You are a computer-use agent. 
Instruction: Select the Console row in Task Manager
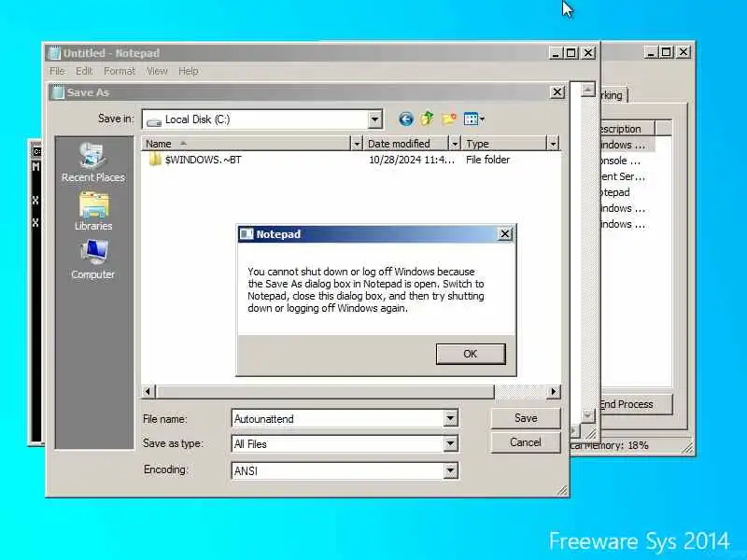click(x=627, y=161)
